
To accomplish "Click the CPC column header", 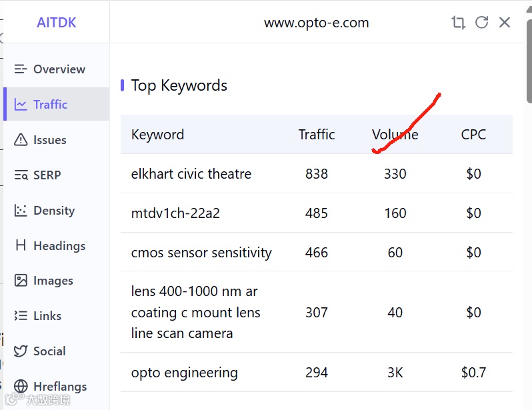I will 473,135.
